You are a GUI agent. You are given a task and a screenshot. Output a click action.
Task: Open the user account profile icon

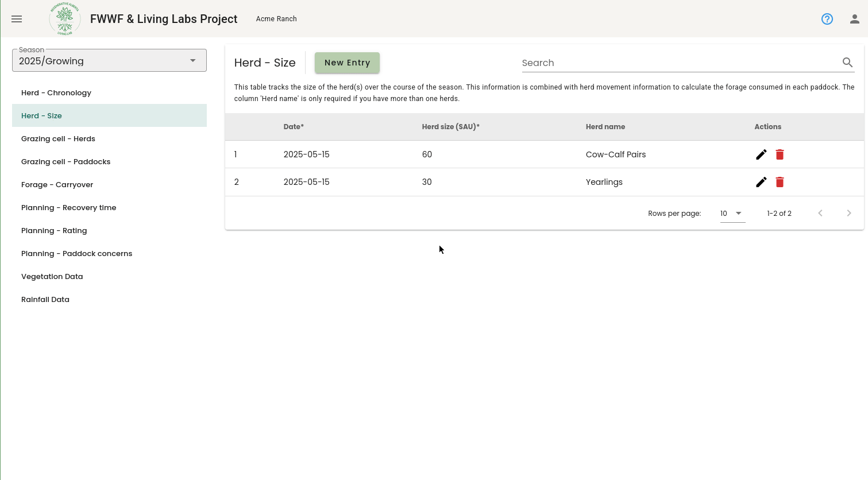coord(855,19)
